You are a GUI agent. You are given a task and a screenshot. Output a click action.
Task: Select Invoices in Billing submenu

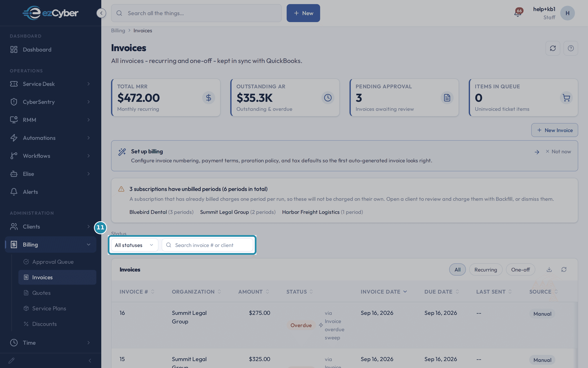click(57, 277)
